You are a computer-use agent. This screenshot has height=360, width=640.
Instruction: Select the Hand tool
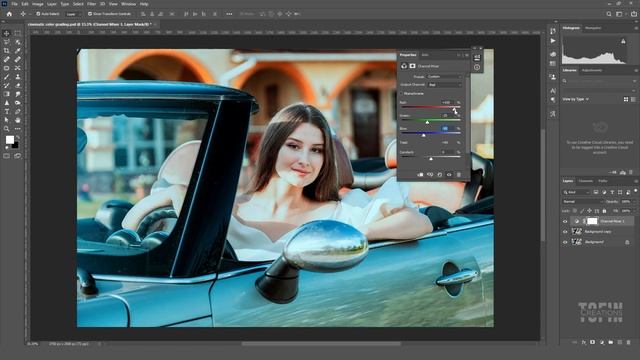click(x=18, y=120)
